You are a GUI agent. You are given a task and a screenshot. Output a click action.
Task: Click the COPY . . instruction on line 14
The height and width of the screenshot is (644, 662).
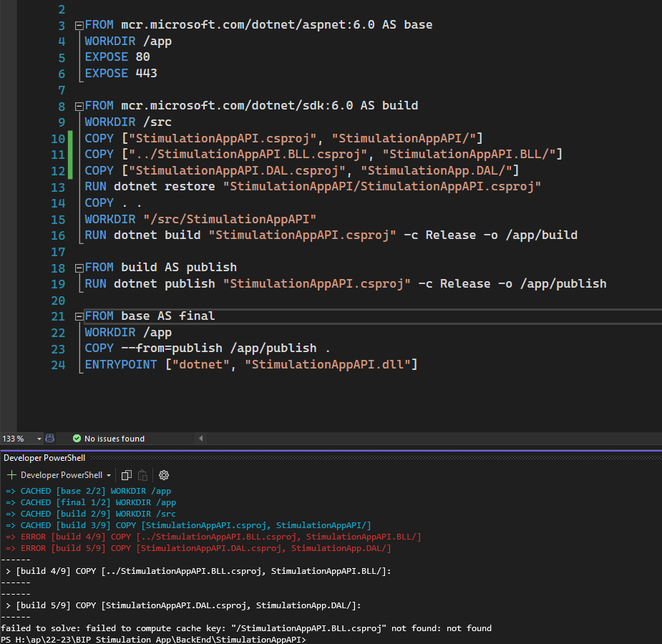pyautogui.click(x=113, y=203)
